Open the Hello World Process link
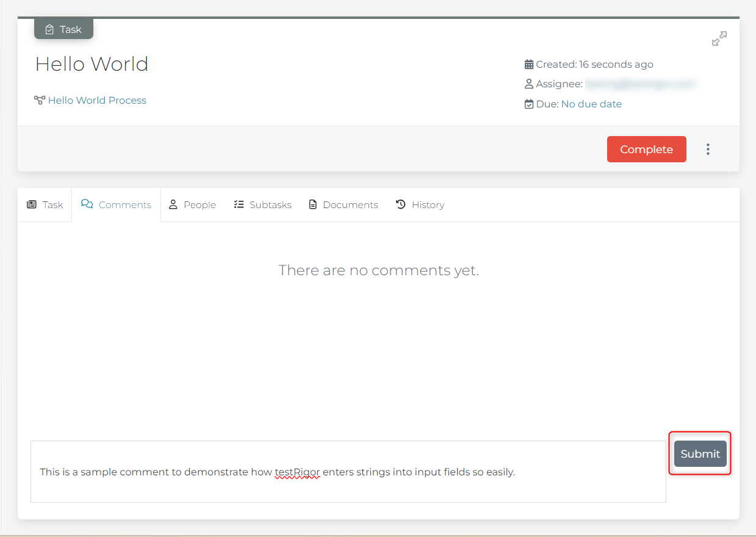The width and height of the screenshot is (756, 537). point(97,100)
